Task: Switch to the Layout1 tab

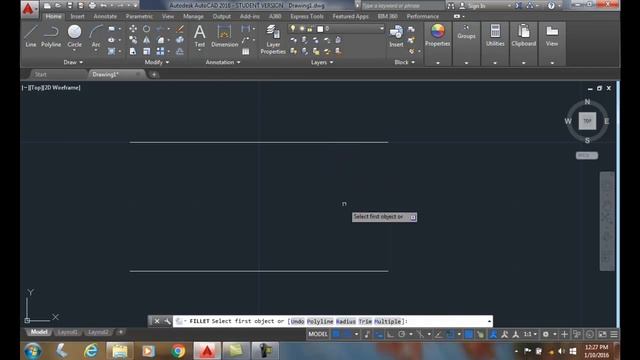Action: [67, 332]
